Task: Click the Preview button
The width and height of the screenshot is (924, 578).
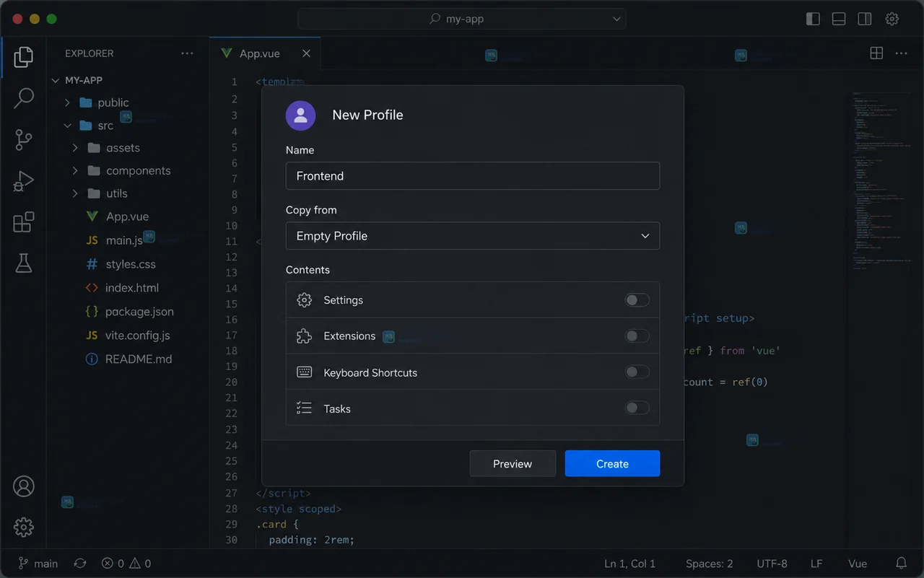Action: (x=513, y=464)
